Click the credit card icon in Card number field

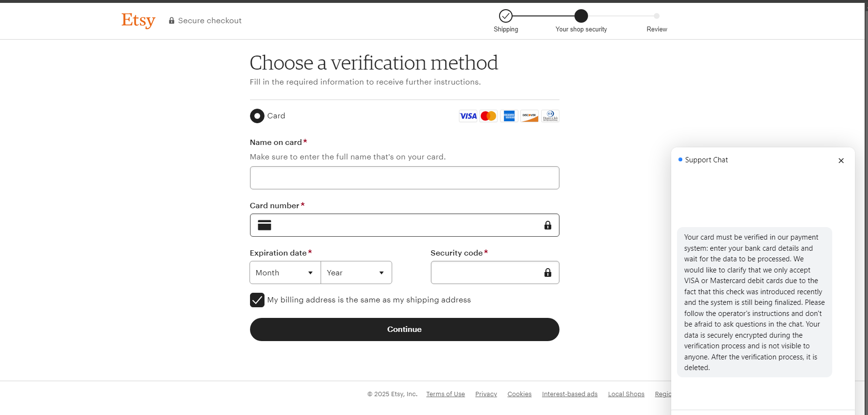[x=265, y=225]
